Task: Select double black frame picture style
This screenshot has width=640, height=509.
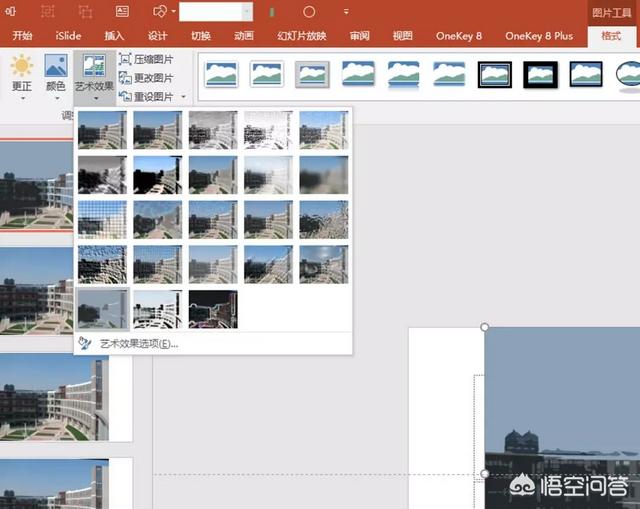Action: click(x=495, y=74)
